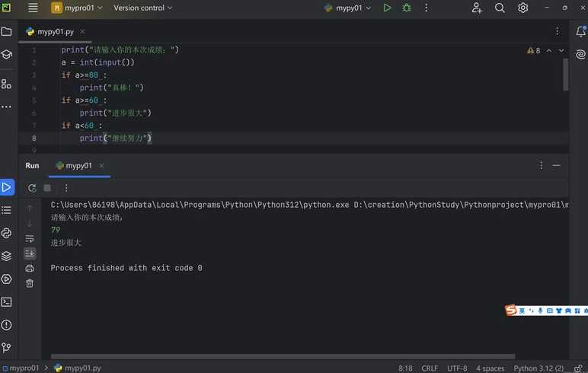The height and width of the screenshot is (373, 588).
Task: Click the stop process square
Action: pyautogui.click(x=47, y=188)
